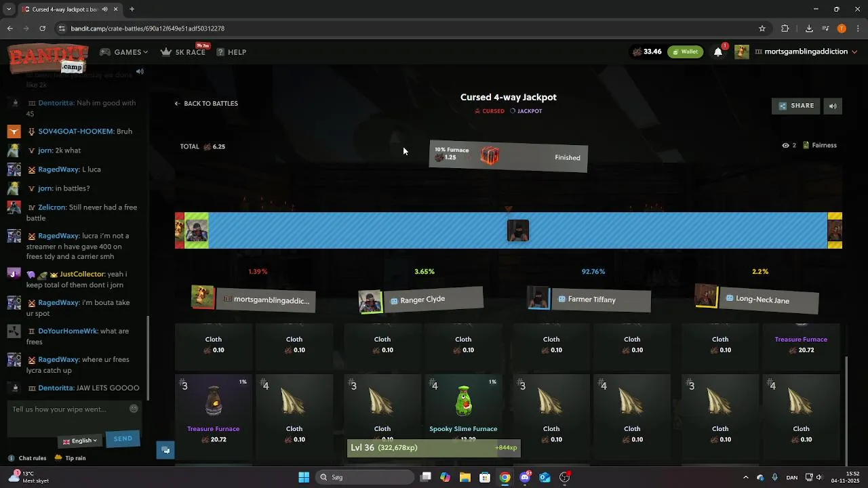Screen dimensions: 868x488
Task: Click the 3.65% win chance
Action: (425, 272)
